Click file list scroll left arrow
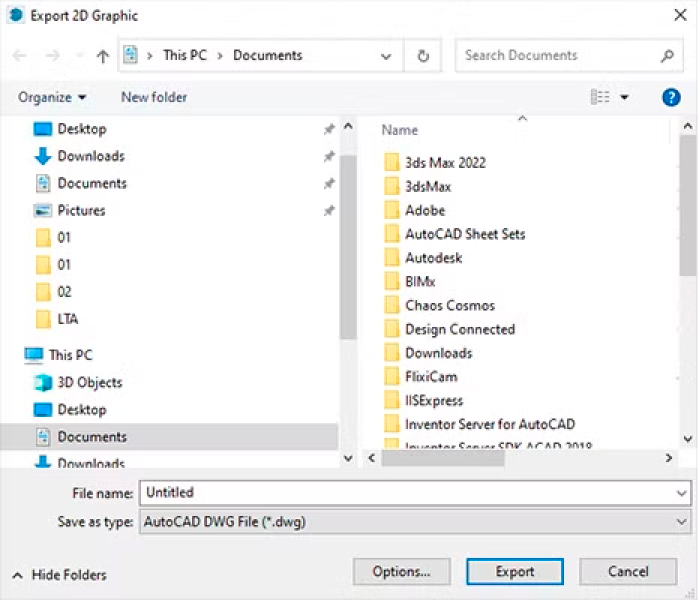Viewport: 698px width, 600px height. [372, 458]
